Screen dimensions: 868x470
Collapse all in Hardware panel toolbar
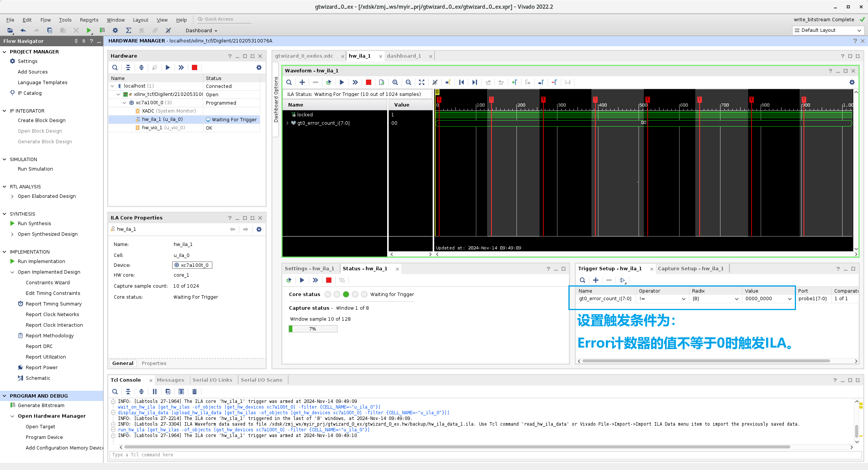[x=128, y=67]
